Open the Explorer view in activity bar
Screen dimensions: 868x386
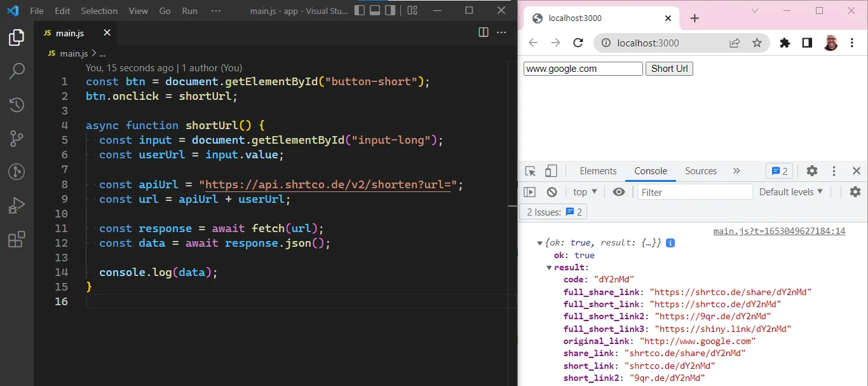point(17,38)
